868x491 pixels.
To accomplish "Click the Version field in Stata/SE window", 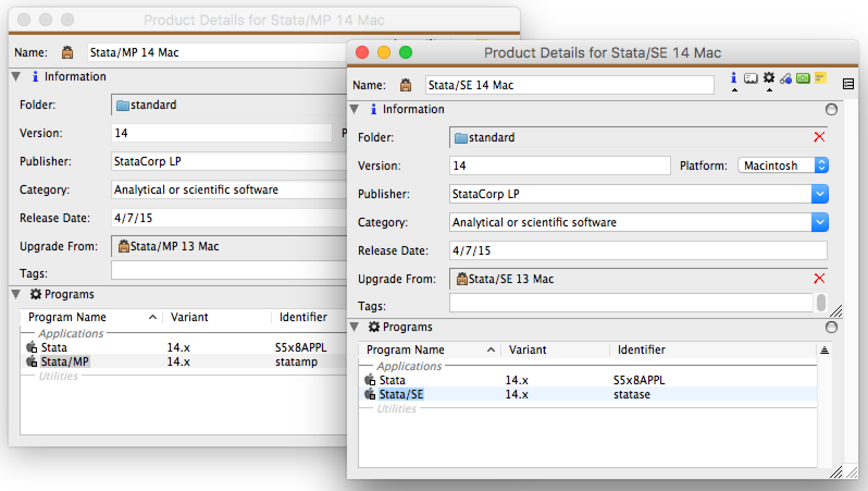I will tap(560, 165).
